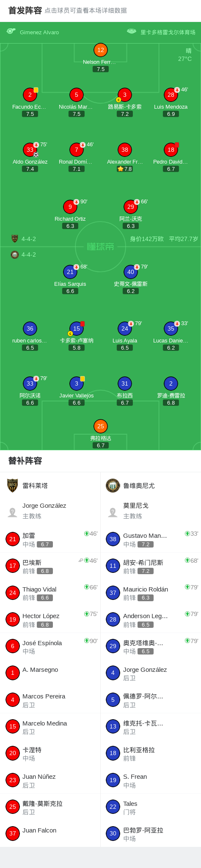Open goalkeeper 弗拉格达 number 25 icon

(x=101, y=426)
